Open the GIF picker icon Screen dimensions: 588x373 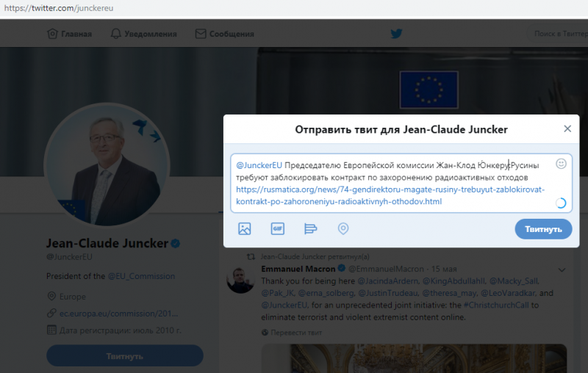[278, 228]
